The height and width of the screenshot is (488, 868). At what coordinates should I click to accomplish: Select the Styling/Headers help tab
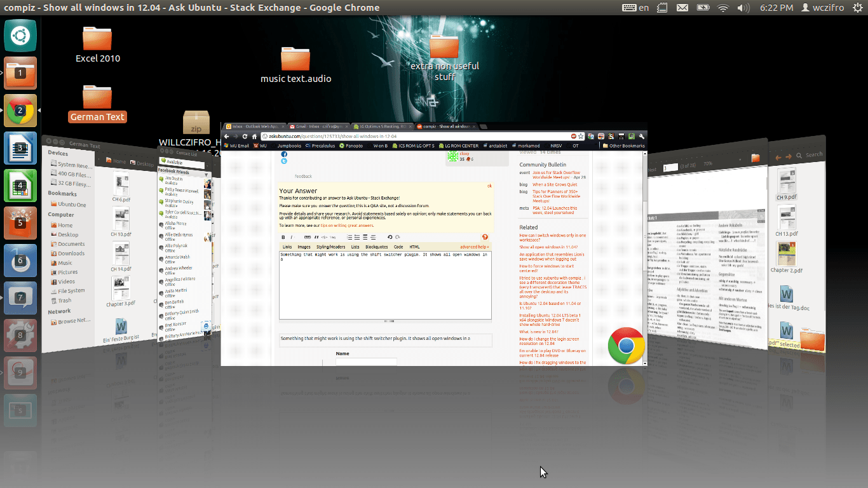[x=331, y=247]
